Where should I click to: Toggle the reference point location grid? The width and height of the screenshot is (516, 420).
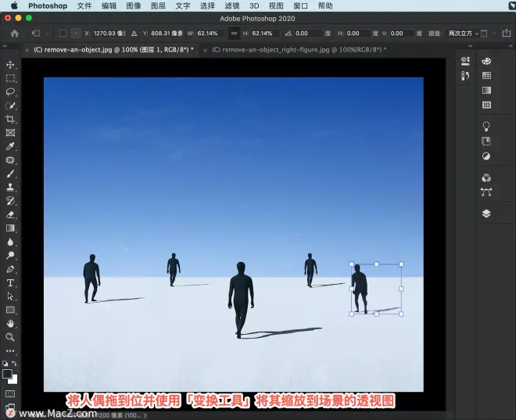pos(76,34)
